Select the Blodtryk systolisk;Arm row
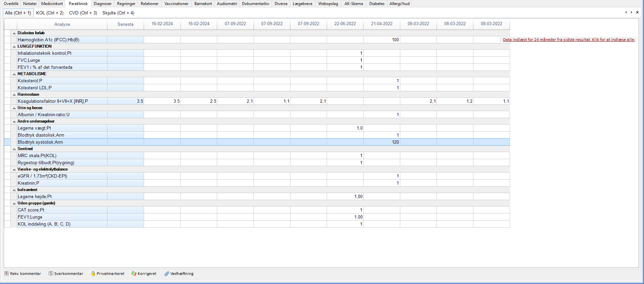The height and width of the screenshot is (284, 644). 257,142
